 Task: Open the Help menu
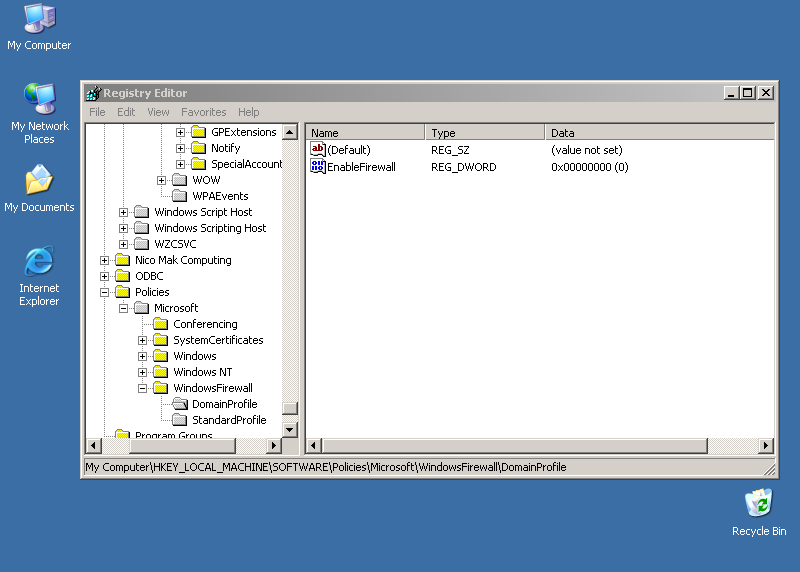click(x=248, y=112)
